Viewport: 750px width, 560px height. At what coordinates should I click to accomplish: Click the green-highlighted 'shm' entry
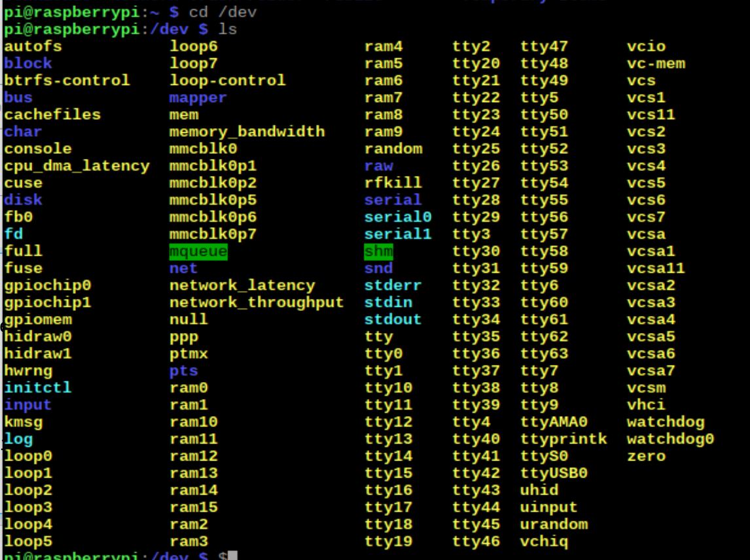click(378, 252)
